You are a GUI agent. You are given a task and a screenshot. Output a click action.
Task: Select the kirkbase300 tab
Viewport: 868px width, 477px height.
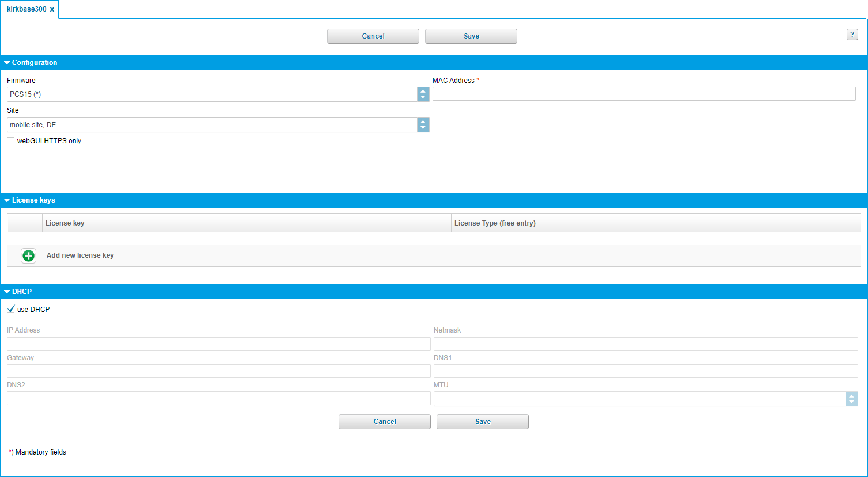(x=26, y=9)
